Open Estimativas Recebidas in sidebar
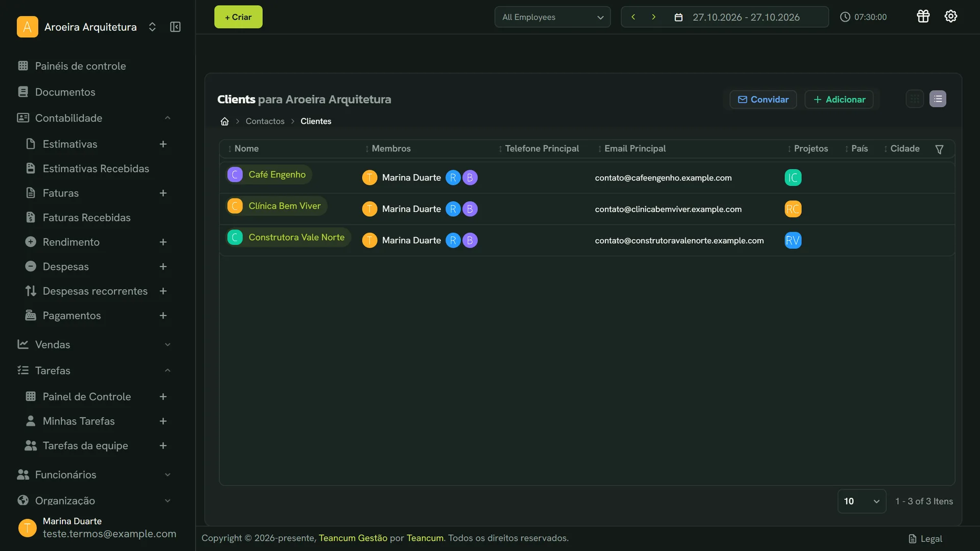980x551 pixels. point(87,168)
